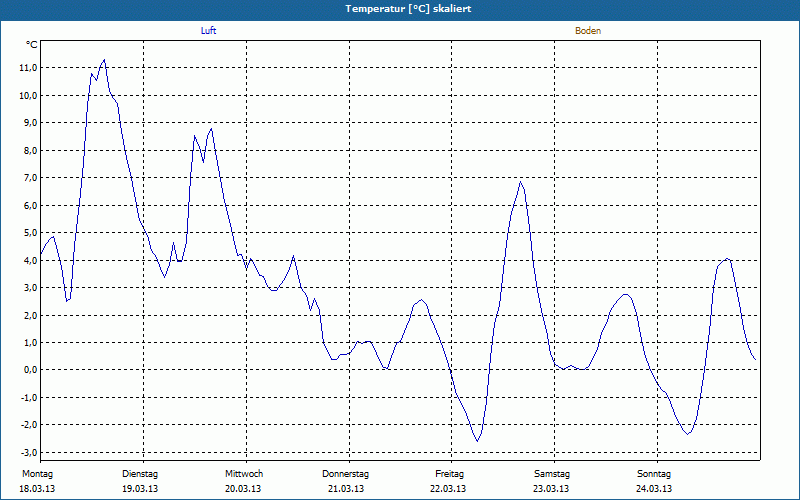Click the 'Dienstag' day label
800x500 pixels.
[x=140, y=474]
